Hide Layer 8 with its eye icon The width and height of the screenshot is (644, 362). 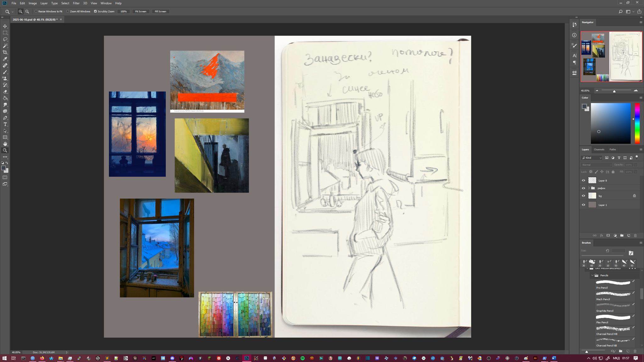584,180
